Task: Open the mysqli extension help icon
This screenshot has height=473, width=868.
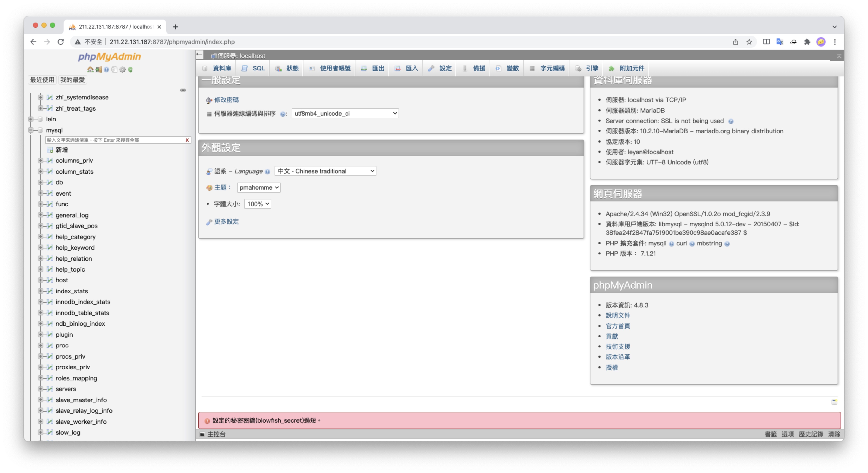Action: 671,244
